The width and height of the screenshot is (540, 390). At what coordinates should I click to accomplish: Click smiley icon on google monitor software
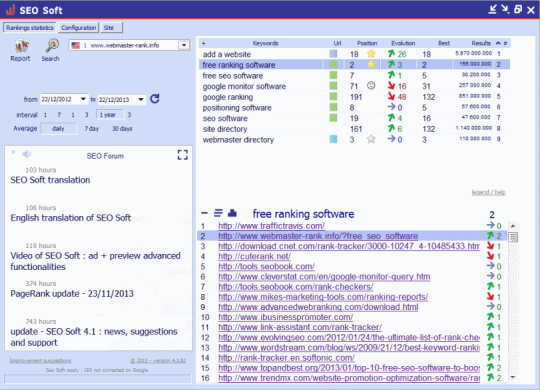click(371, 85)
